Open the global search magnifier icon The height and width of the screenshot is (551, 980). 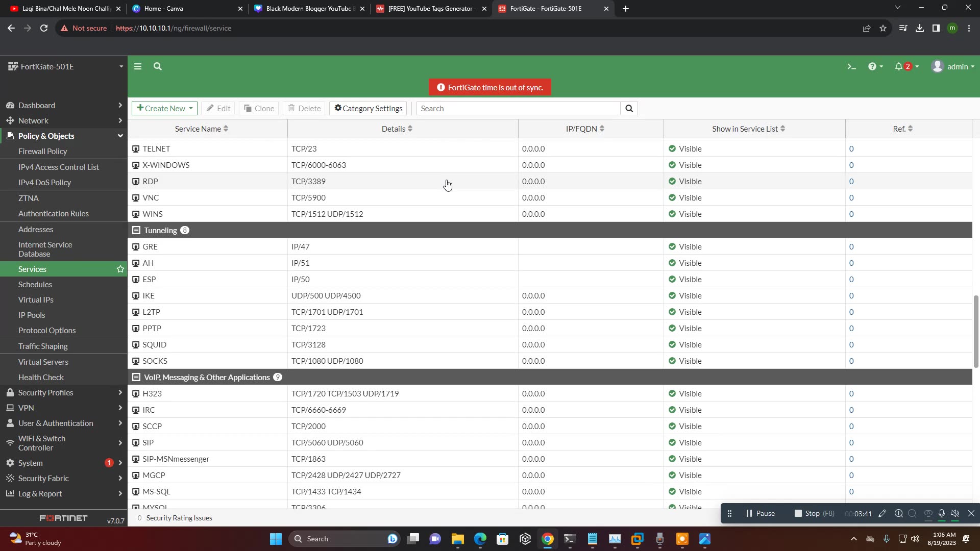157,66
